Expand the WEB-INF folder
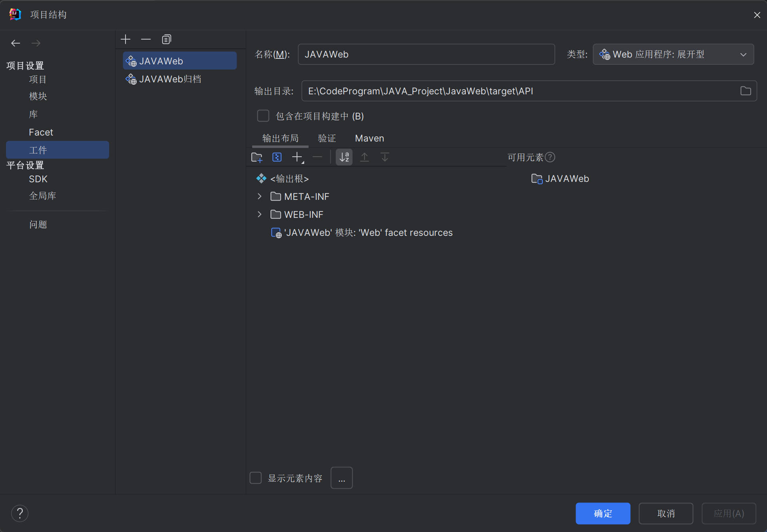This screenshot has width=767, height=532. pyautogui.click(x=260, y=215)
